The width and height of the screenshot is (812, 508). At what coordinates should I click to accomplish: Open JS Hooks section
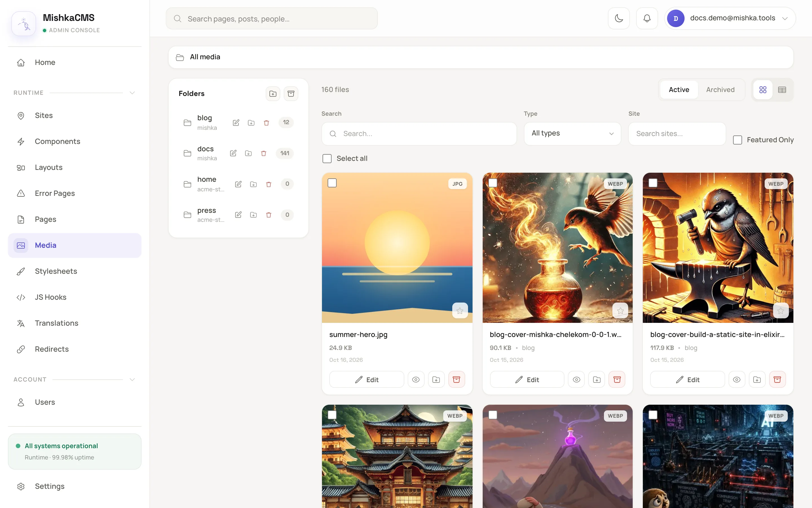[74, 297]
